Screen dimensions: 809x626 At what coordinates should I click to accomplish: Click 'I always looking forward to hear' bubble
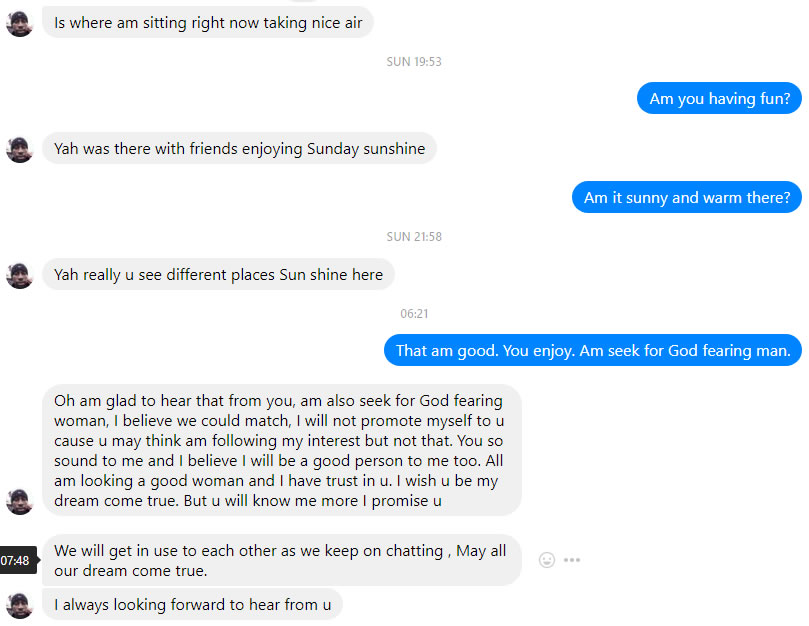pyautogui.click(x=192, y=604)
